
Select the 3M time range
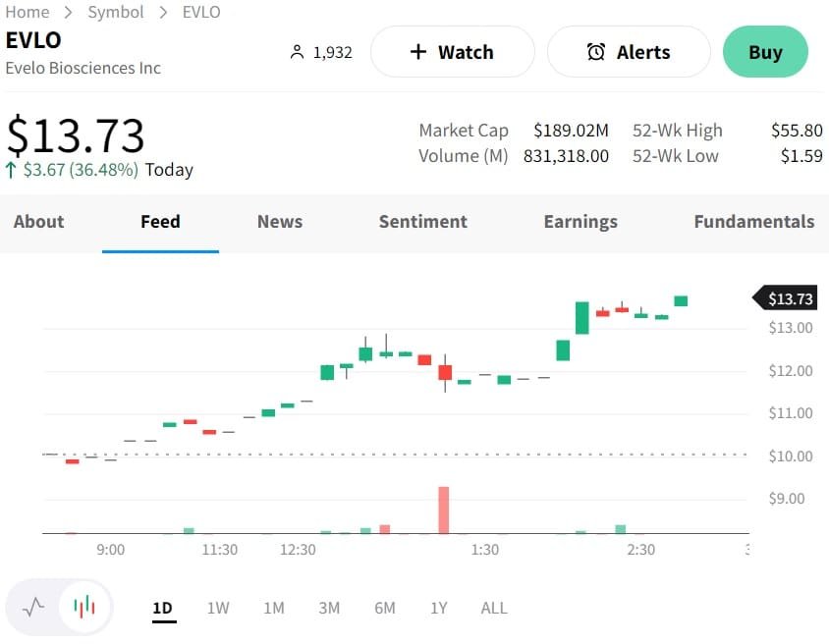tap(329, 608)
